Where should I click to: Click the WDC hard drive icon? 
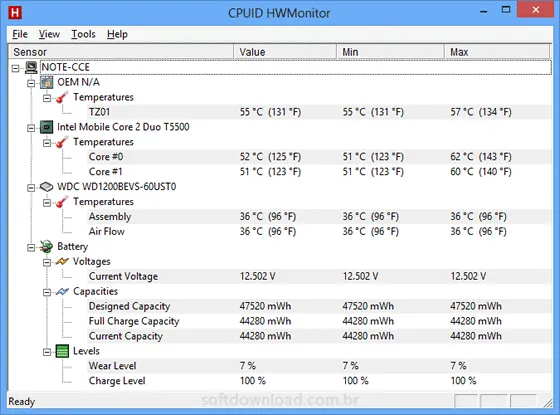tap(46, 187)
